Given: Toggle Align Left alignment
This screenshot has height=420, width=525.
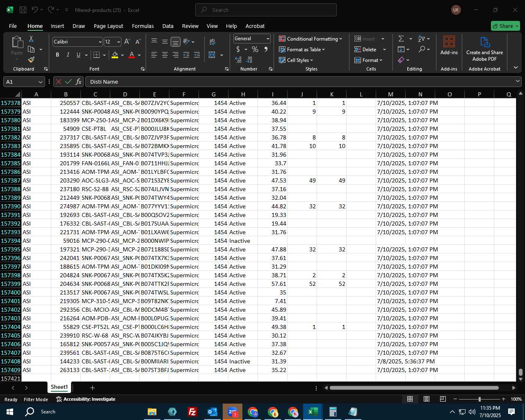Looking at the screenshot, I should point(154,55).
